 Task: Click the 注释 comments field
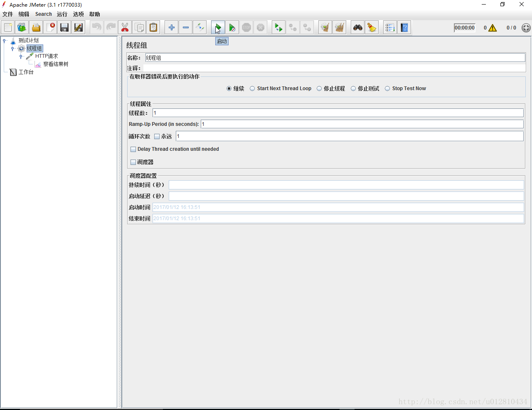click(x=334, y=68)
